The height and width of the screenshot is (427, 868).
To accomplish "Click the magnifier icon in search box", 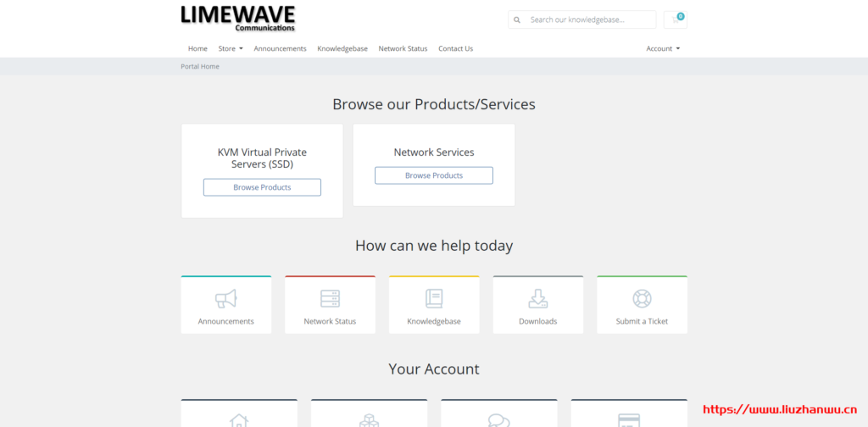I will point(517,19).
